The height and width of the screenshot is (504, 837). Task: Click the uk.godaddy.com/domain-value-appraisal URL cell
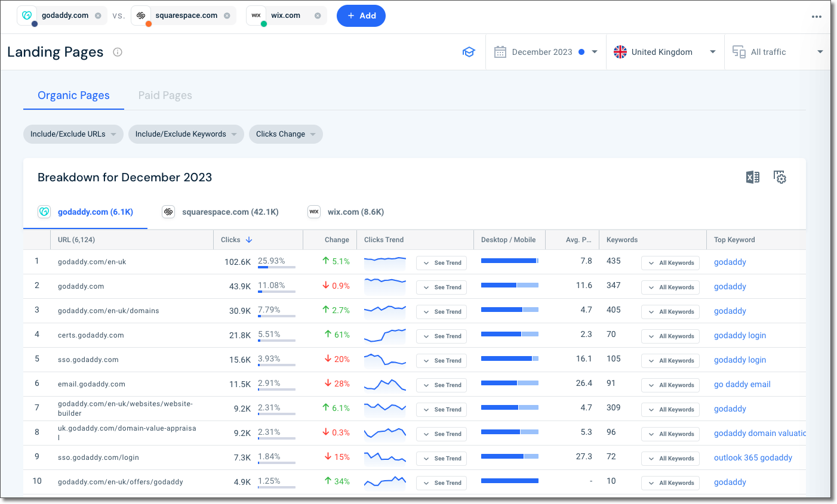127,432
